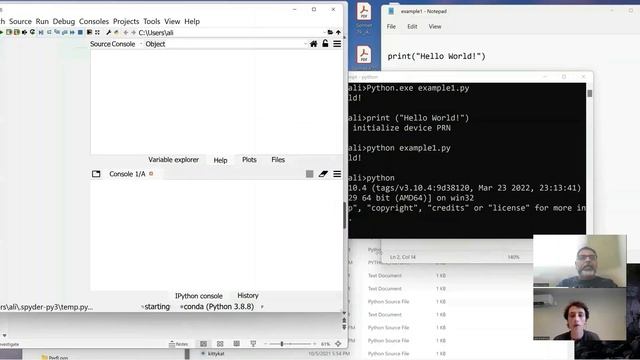Toggle the lock icon in Help pane
This screenshot has height=360, width=640.
(x=325, y=43)
